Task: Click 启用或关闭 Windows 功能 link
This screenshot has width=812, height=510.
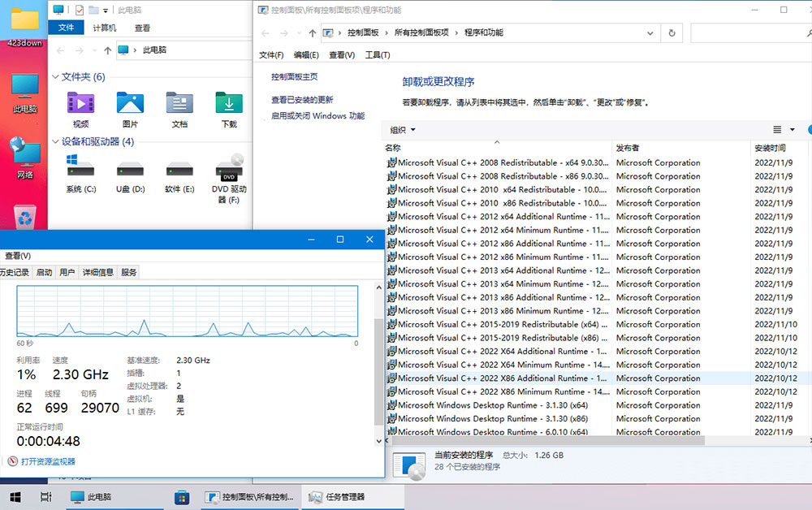Action: pyautogui.click(x=317, y=116)
